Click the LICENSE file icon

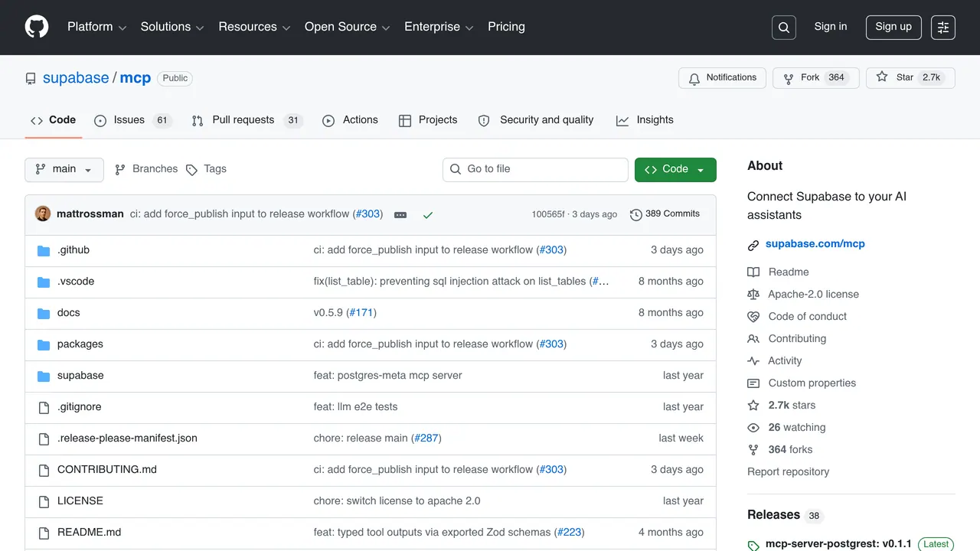44,501
